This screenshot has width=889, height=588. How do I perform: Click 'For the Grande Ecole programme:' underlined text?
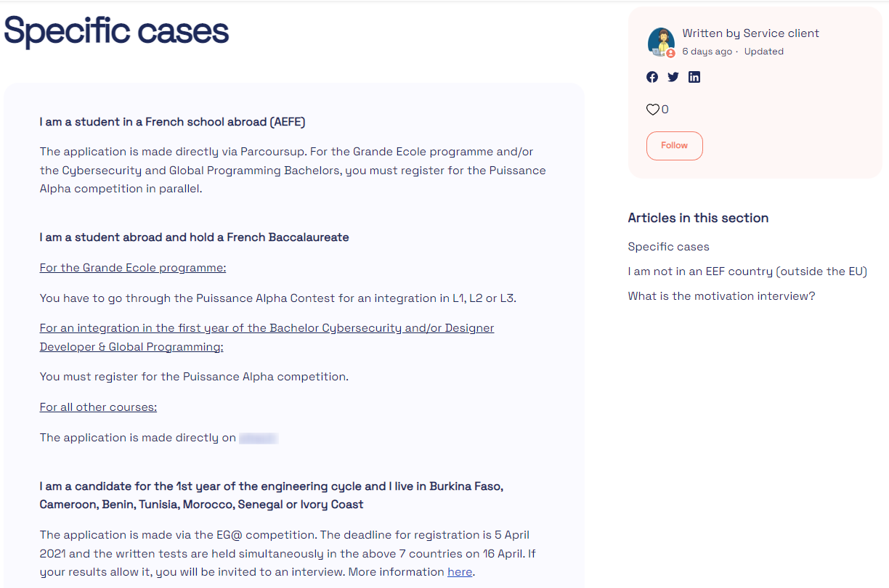coord(133,268)
